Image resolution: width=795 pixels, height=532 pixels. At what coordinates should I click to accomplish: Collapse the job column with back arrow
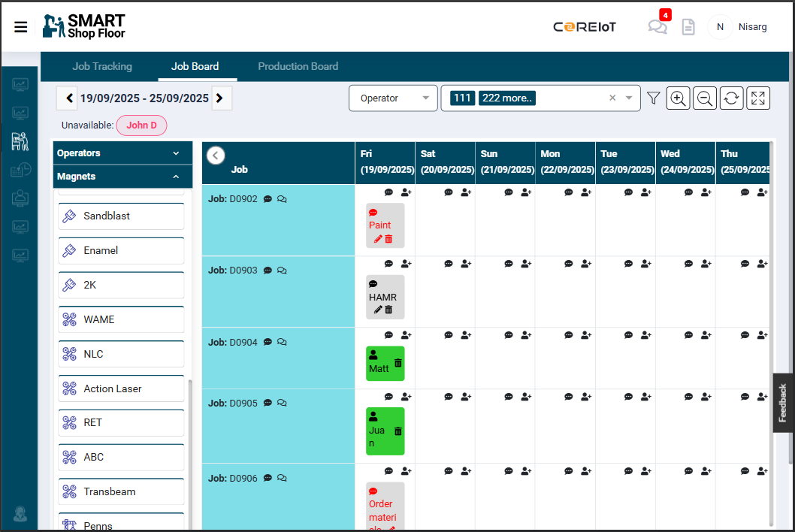pos(216,156)
